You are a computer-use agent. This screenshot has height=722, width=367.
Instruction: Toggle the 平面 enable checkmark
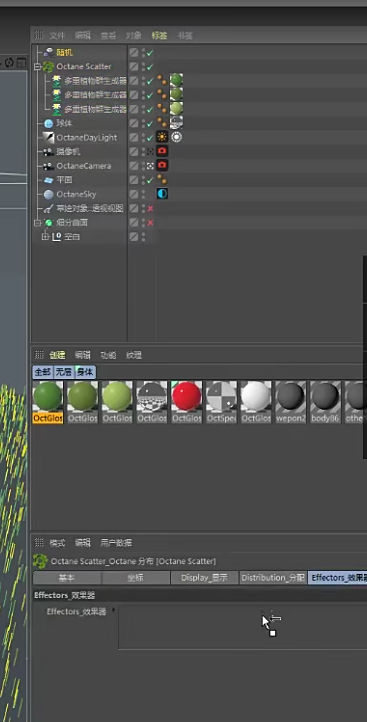[x=150, y=180]
